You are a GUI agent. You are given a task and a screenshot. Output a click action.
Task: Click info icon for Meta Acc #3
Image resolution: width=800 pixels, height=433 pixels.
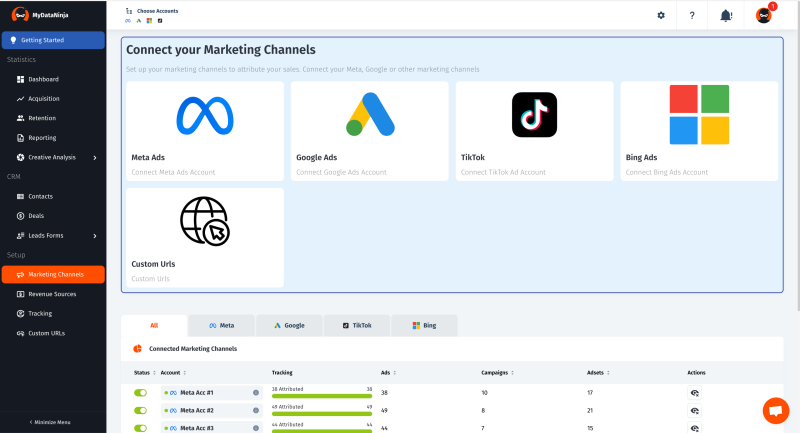(256, 428)
